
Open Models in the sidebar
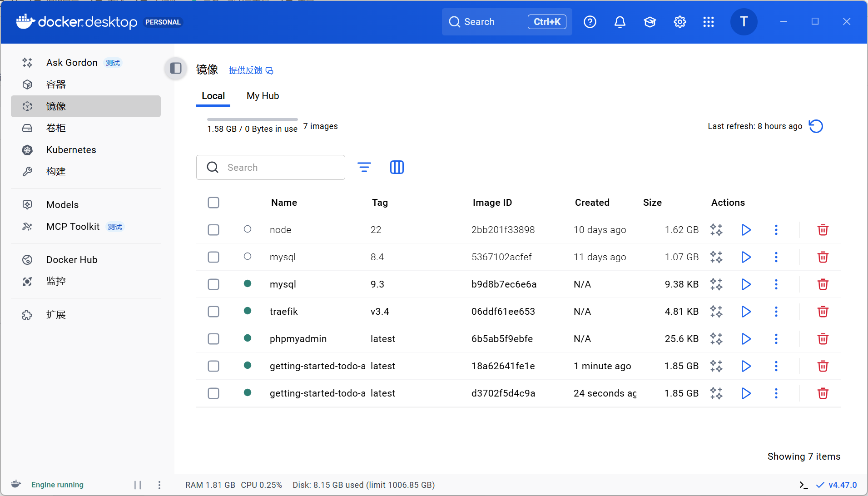(86, 205)
